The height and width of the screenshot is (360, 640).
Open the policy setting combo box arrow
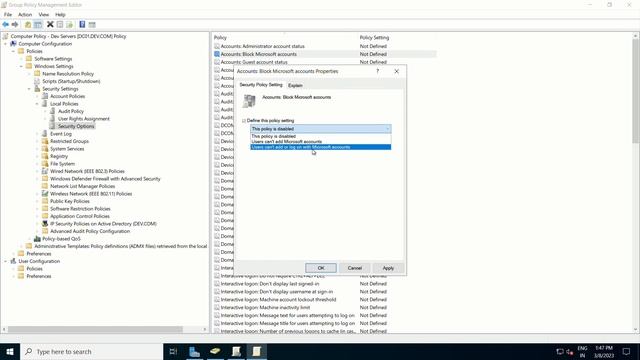pyautogui.click(x=387, y=129)
